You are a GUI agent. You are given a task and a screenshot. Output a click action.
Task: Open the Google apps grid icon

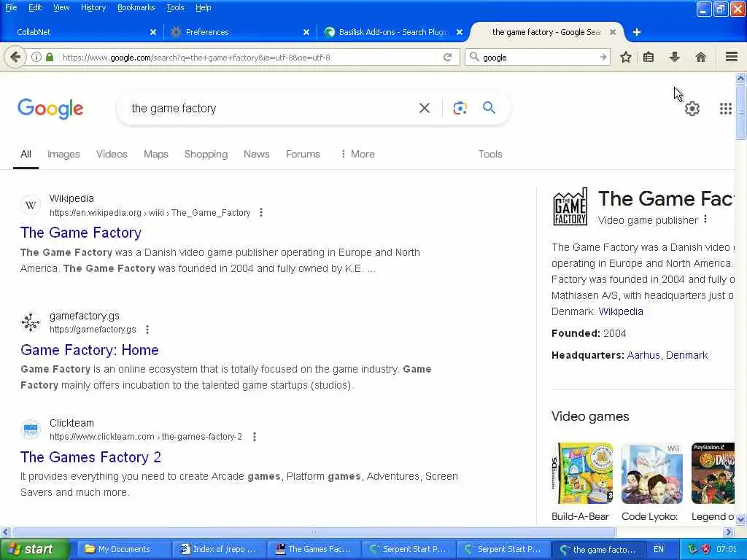[x=725, y=109]
